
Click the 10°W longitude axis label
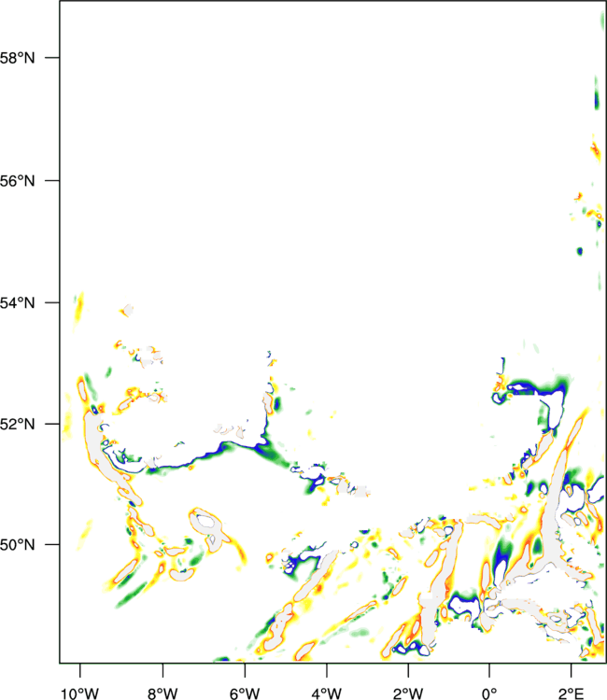click(x=79, y=693)
